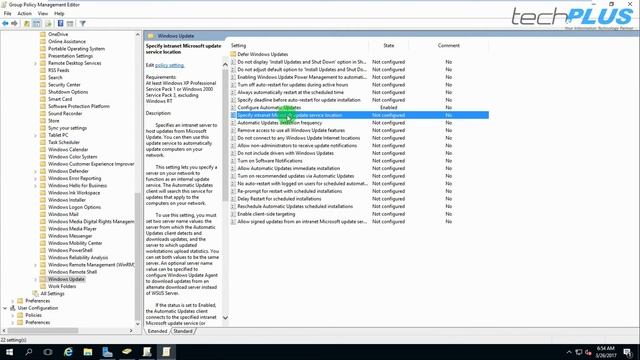Expand Windows Error Reporting tree node
Screen dimensions: 640x360
point(36,178)
